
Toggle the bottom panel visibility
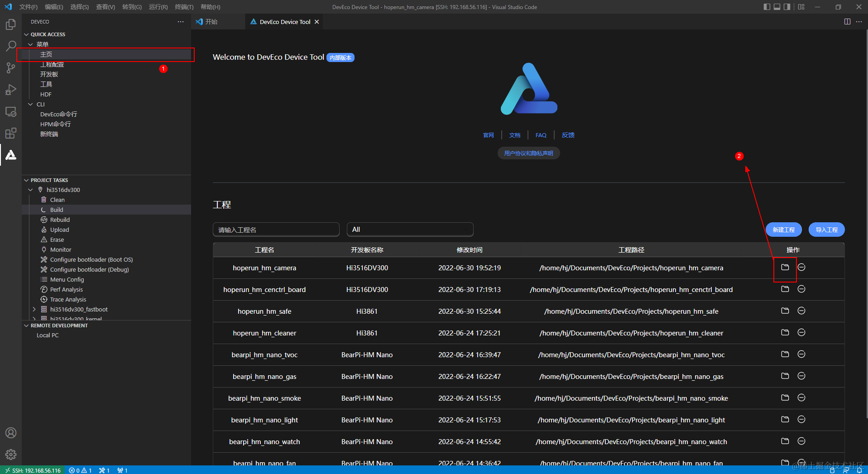point(777,7)
